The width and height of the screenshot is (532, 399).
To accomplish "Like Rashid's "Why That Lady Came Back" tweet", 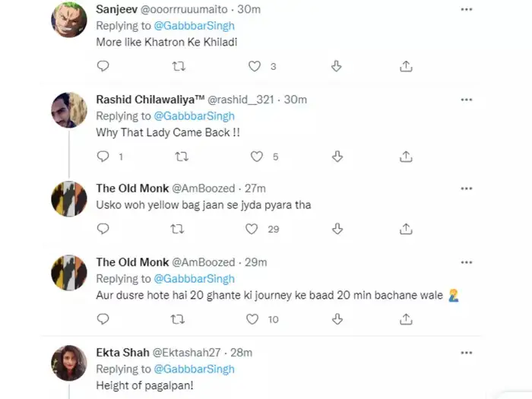I will [256, 156].
